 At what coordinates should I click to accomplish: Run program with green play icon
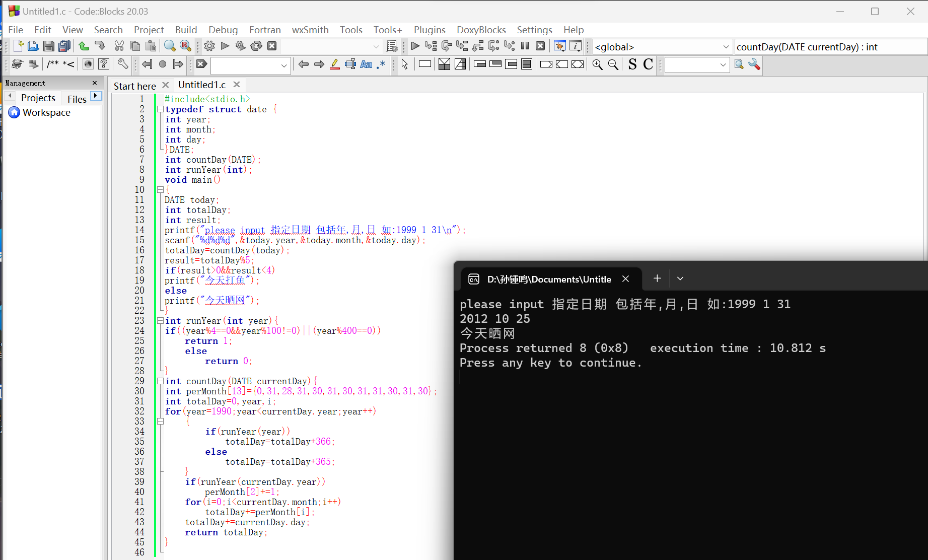pos(225,46)
